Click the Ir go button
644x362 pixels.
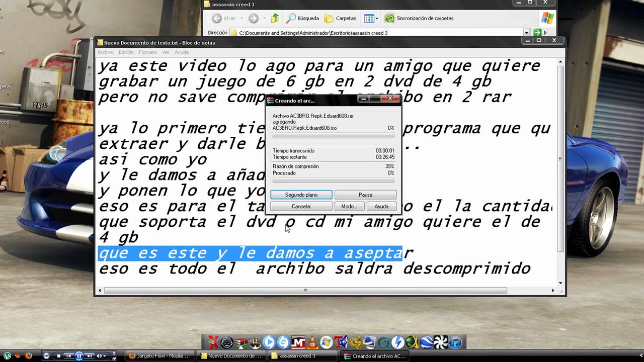click(541, 33)
